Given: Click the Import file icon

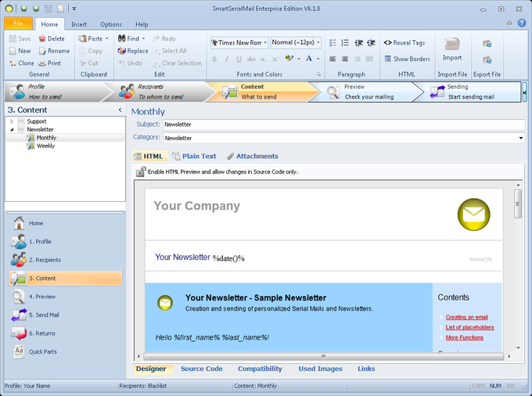Looking at the screenshot, I should [x=452, y=44].
